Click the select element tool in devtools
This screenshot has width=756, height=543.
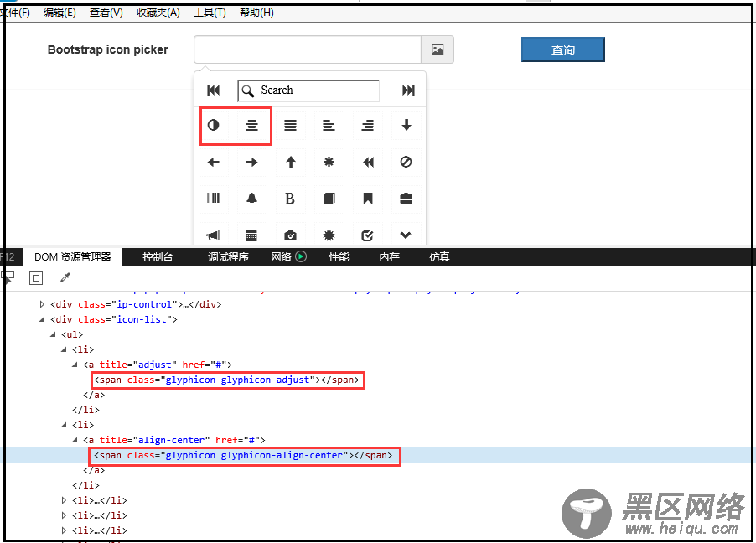coord(8,277)
